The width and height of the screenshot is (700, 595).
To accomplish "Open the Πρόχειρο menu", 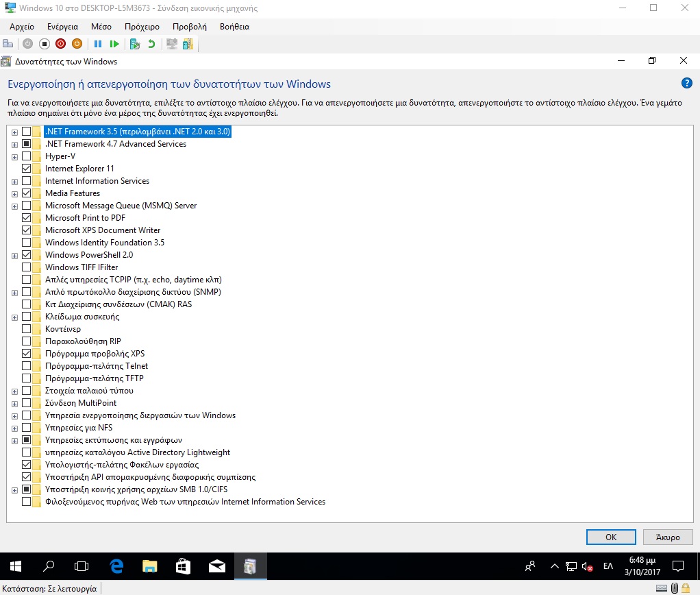I will coord(142,27).
